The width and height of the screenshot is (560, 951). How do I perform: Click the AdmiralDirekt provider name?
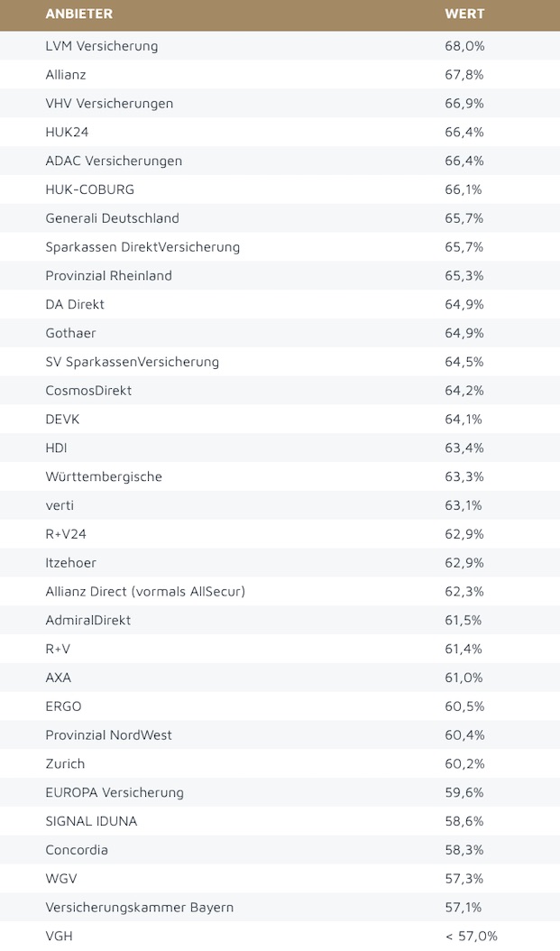[x=87, y=621]
